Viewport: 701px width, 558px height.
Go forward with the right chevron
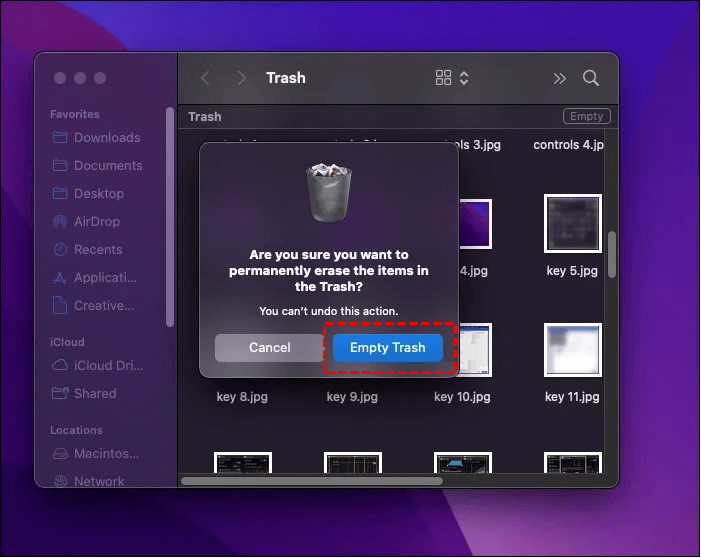(x=241, y=78)
